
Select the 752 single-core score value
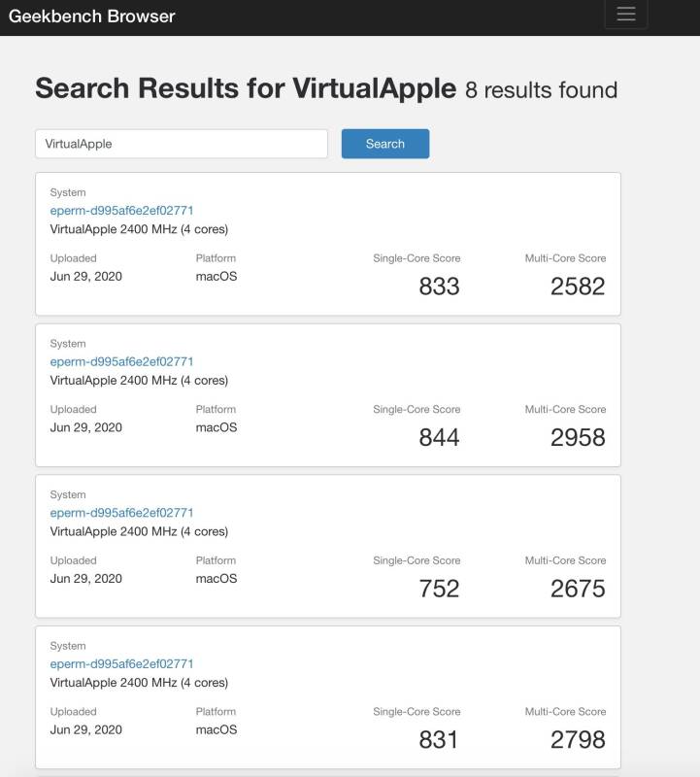439,589
